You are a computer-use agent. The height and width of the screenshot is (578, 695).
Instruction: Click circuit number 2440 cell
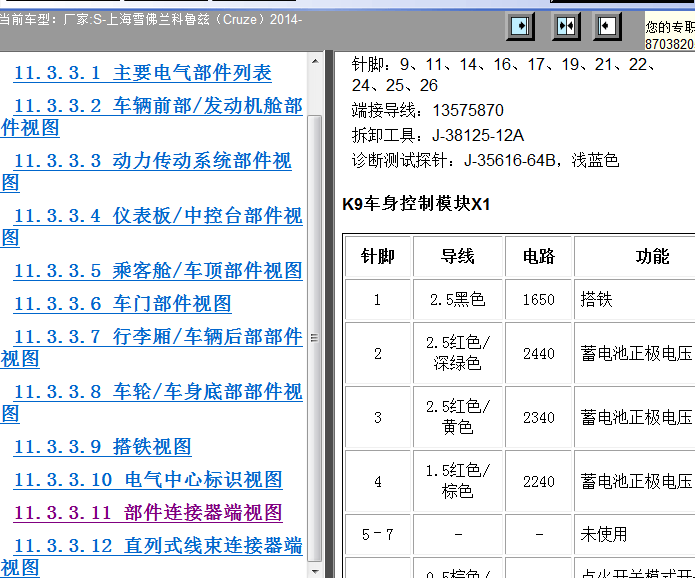pyautogui.click(x=539, y=353)
